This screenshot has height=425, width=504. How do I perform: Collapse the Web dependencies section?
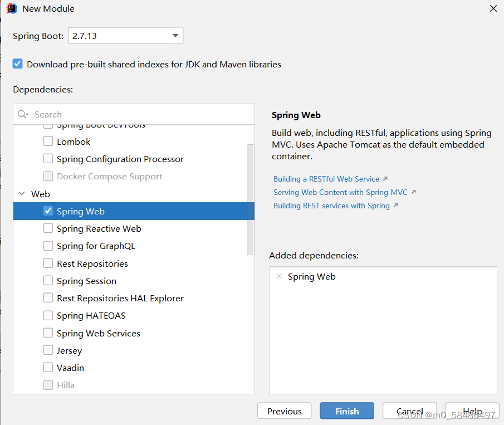click(20, 194)
